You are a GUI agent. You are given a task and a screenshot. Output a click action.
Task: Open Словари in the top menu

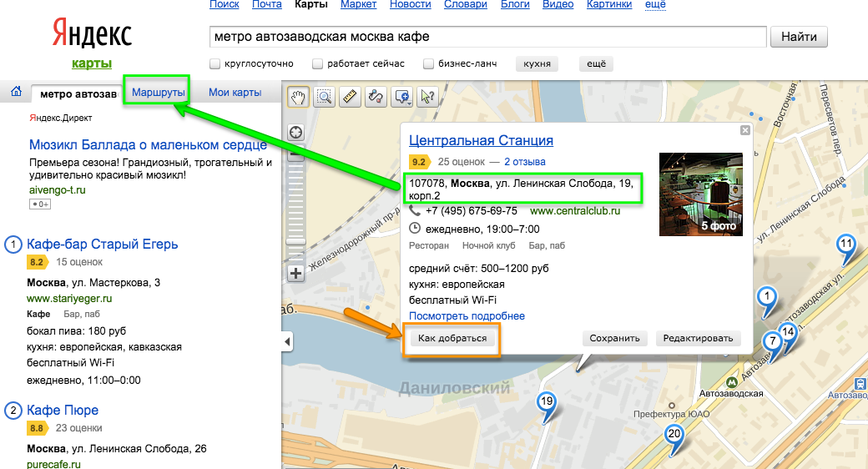(466, 4)
